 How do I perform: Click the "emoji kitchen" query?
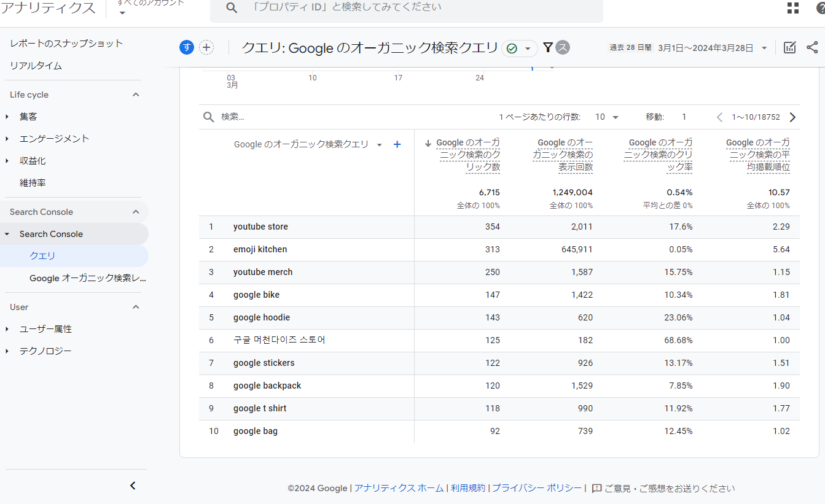pos(260,250)
